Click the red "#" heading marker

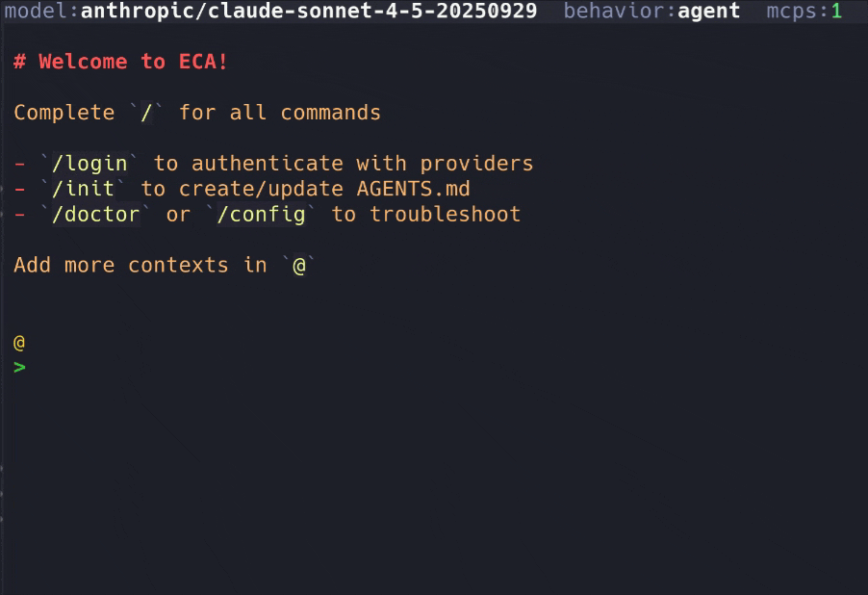tap(19, 62)
